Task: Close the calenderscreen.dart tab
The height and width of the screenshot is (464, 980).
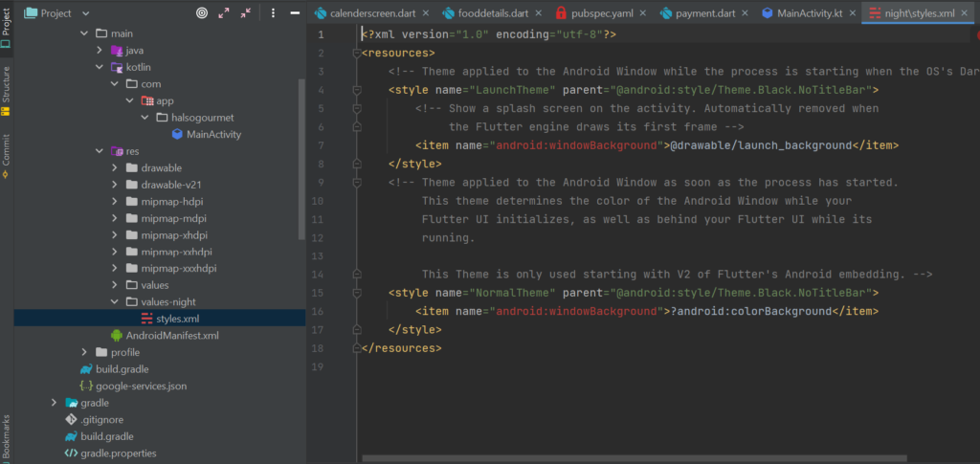Action: point(426,13)
